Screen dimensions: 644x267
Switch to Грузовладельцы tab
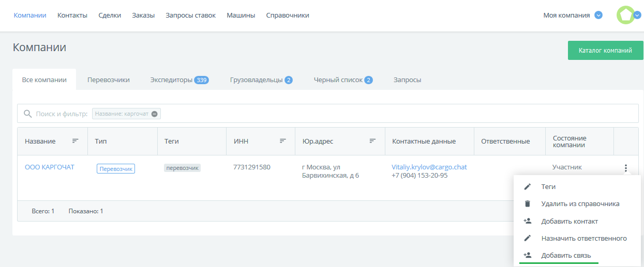coord(261,80)
